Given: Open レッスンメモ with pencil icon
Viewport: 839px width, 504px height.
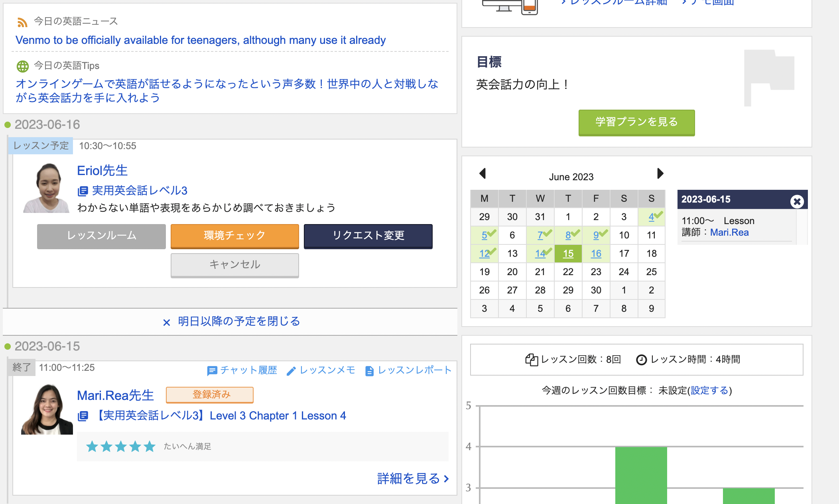Looking at the screenshot, I should 321,370.
